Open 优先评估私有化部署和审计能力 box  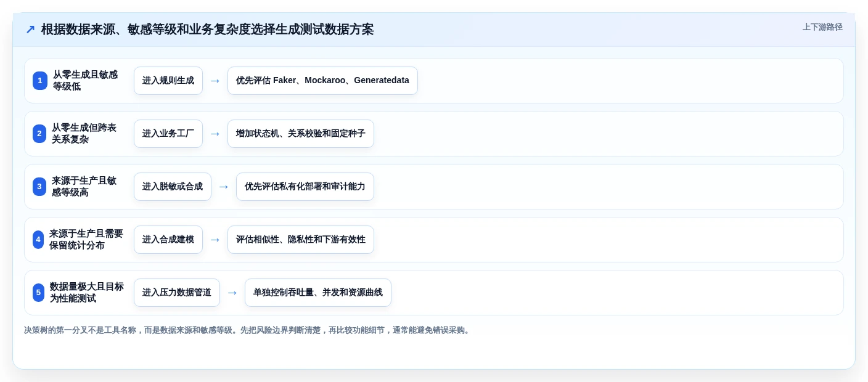[x=305, y=187]
